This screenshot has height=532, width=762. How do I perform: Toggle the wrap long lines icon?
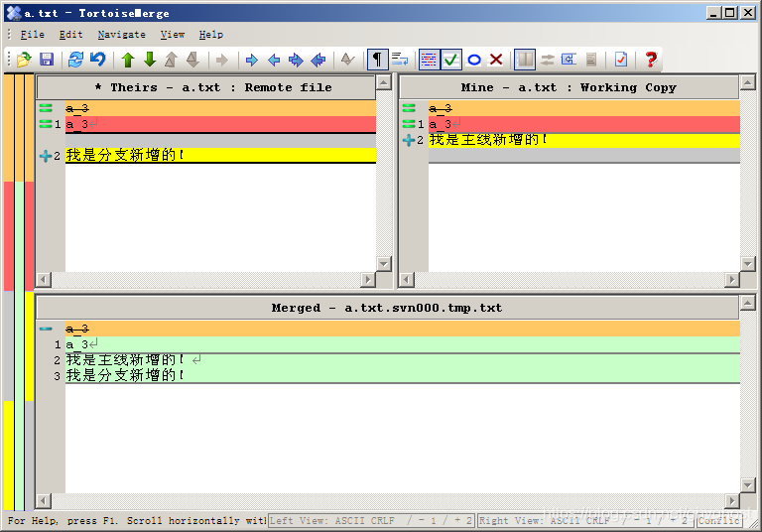pos(400,60)
